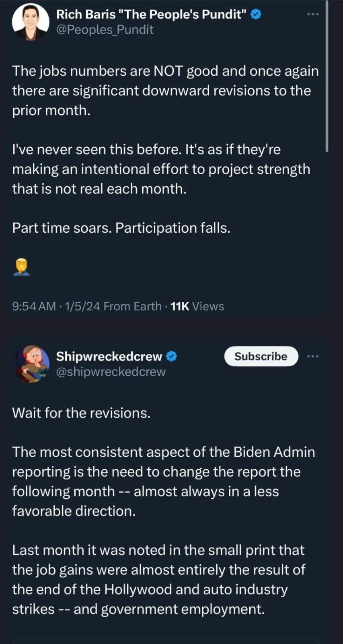Click the verified badge beside Shipwreckedcrew
Viewport: 343px width, 644px height.
tap(172, 356)
